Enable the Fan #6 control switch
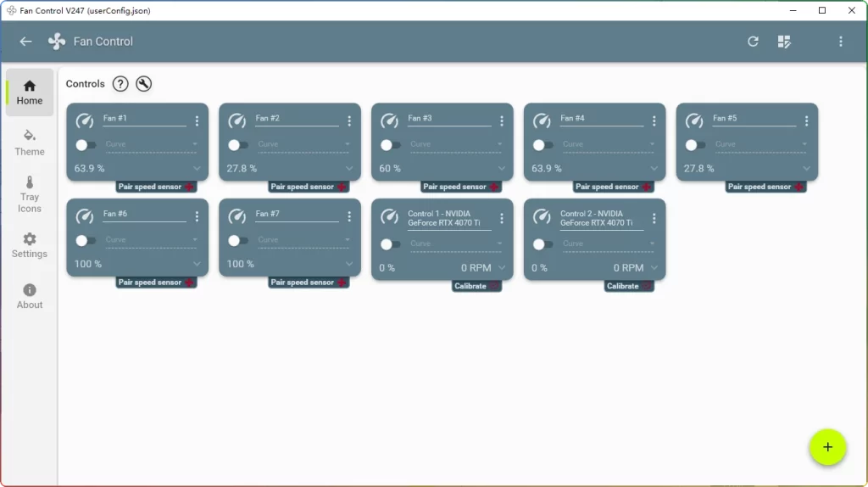This screenshot has width=868, height=487. [86, 241]
